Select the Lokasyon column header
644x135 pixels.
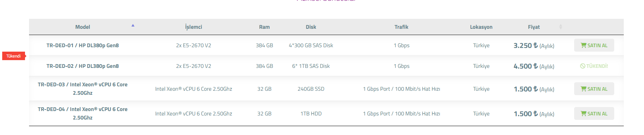pyautogui.click(x=481, y=27)
